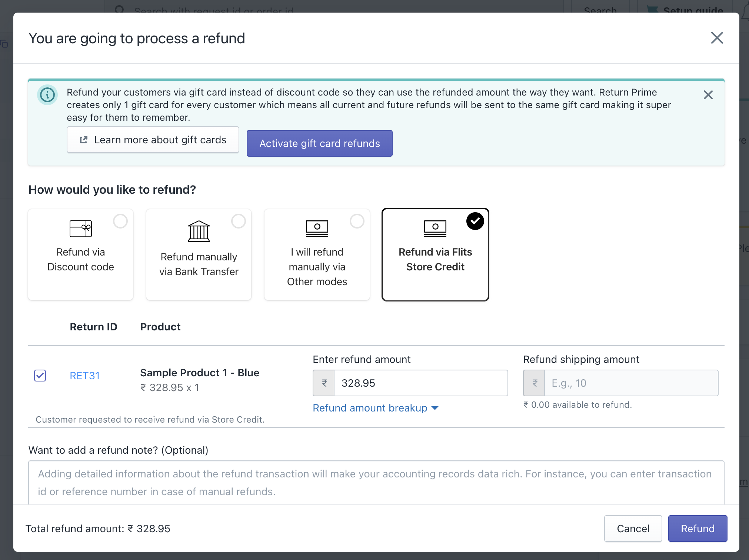
Task: Click the Refund shipping amount field
Action: pos(630,383)
